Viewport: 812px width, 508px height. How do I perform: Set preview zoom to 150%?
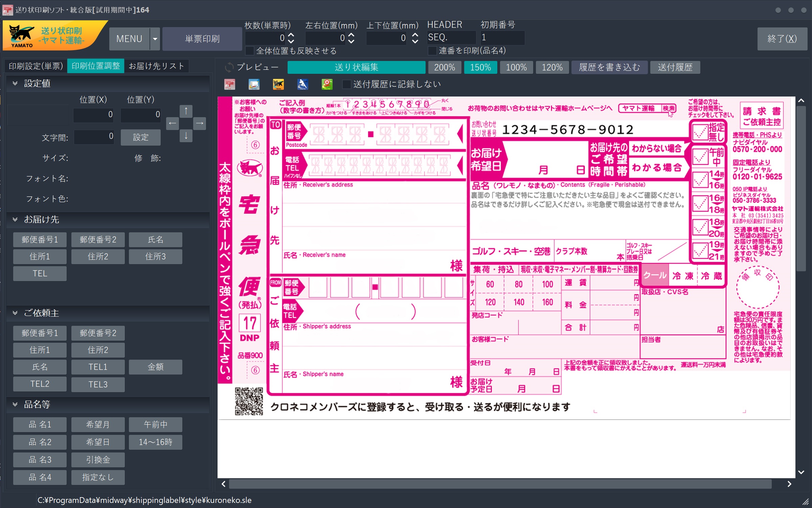480,67
